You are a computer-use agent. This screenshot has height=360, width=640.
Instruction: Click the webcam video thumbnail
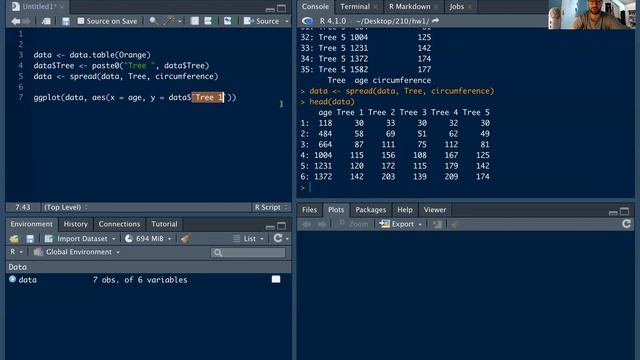pyautogui.click(x=592, y=14)
